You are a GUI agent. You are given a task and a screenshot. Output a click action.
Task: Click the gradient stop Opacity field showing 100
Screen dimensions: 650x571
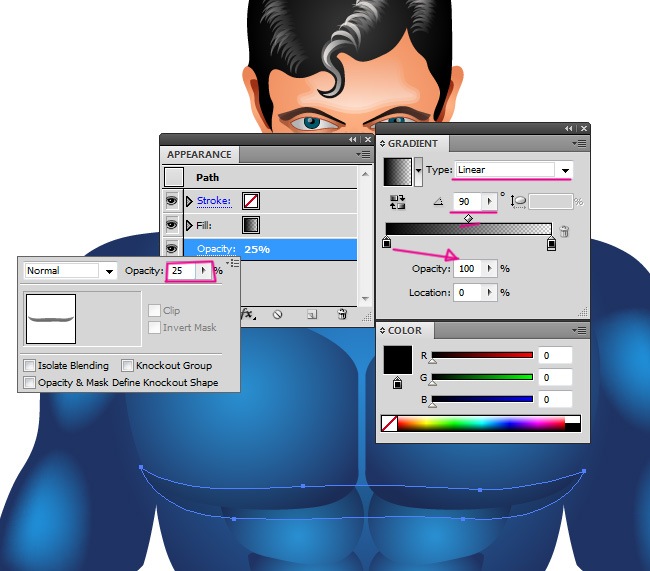pyautogui.click(x=467, y=268)
